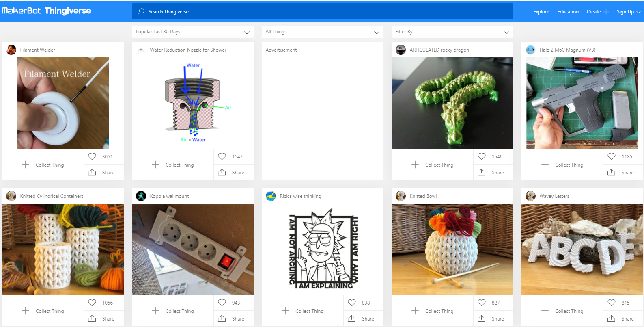Click the search magnifier icon
Image resolution: width=644 pixels, height=327 pixels.
click(141, 11)
